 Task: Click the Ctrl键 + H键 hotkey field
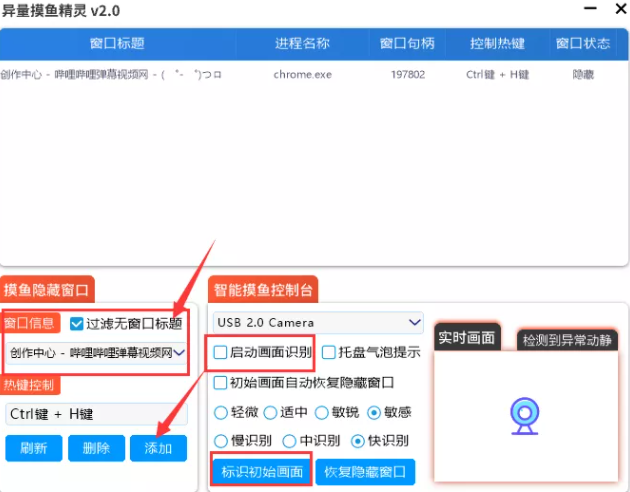click(96, 413)
